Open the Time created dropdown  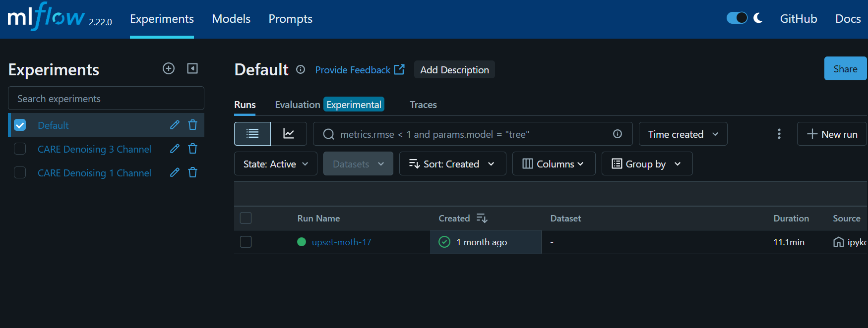tap(683, 134)
